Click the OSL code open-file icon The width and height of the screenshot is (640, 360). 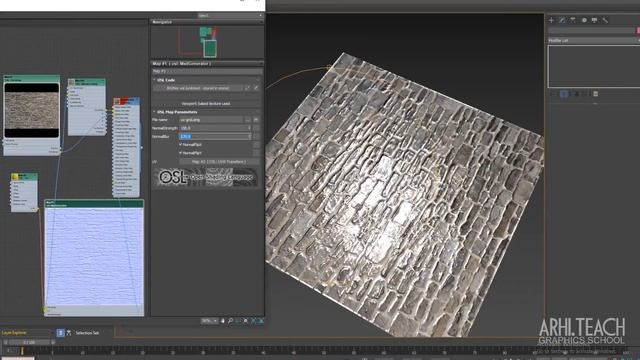tap(247, 88)
